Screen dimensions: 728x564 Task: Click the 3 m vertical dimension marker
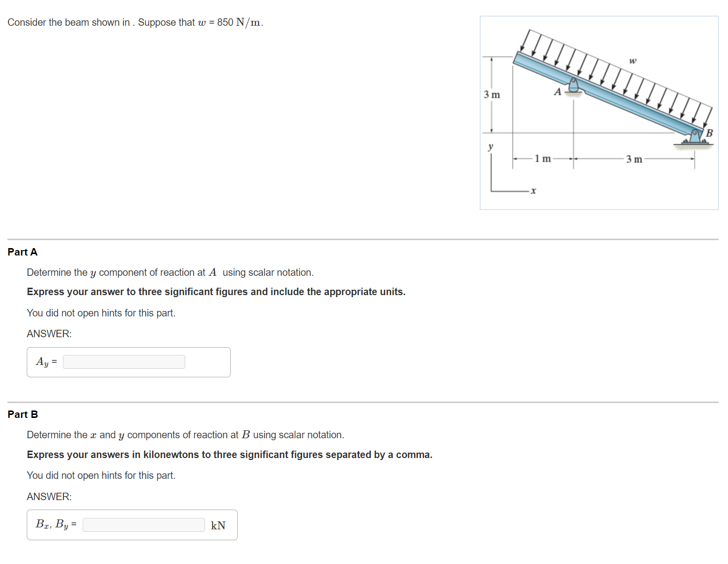(491, 94)
